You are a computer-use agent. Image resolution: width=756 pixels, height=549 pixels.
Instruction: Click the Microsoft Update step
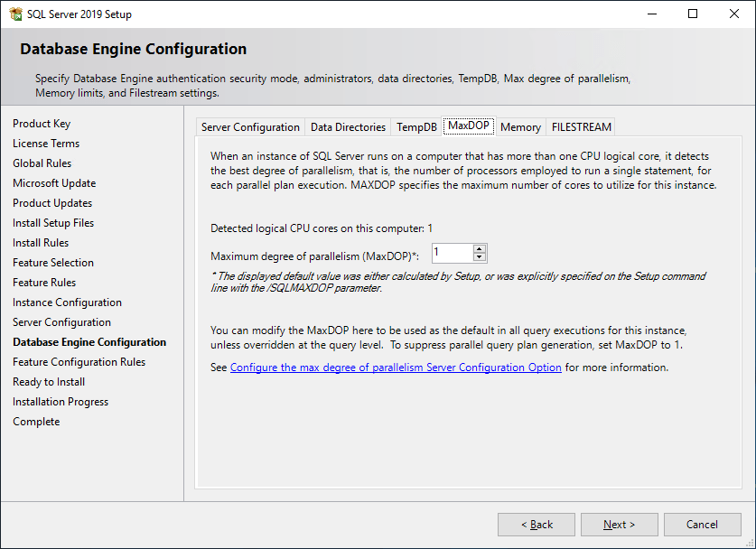tap(54, 183)
